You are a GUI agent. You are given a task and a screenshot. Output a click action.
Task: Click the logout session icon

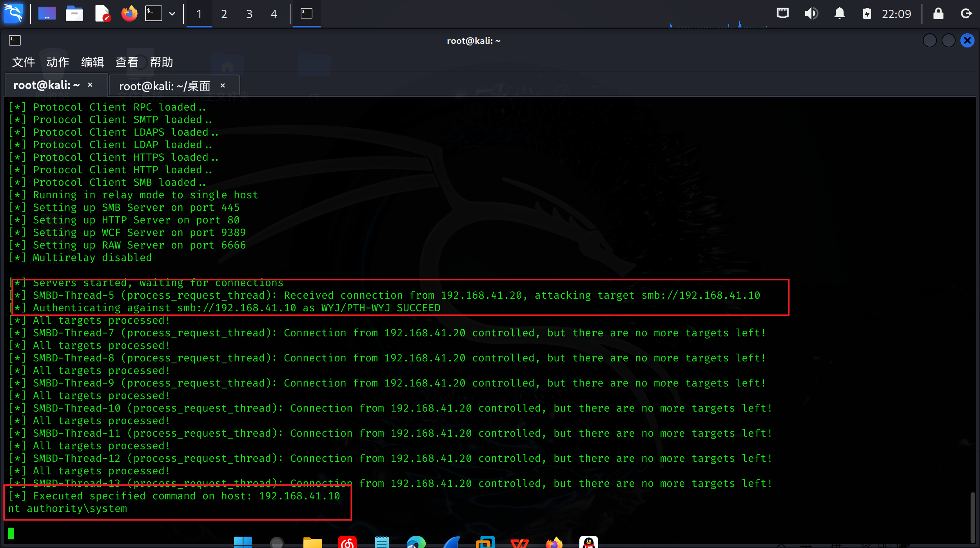click(966, 14)
